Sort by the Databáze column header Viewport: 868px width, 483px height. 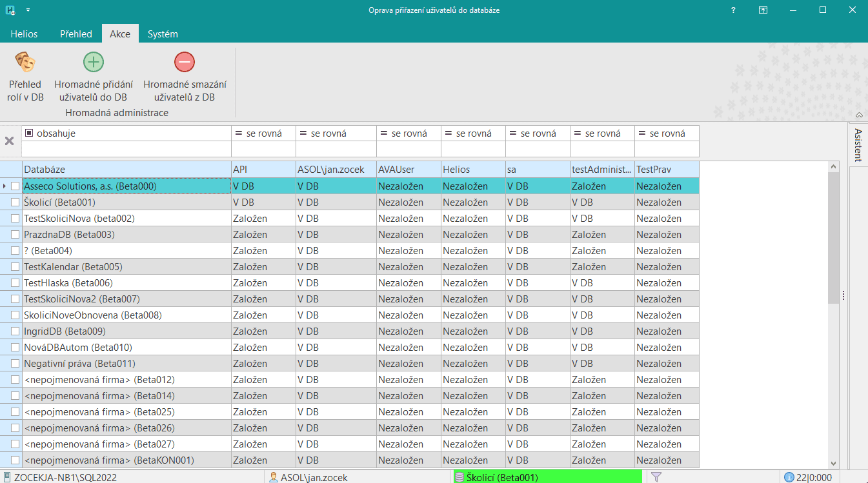point(126,170)
